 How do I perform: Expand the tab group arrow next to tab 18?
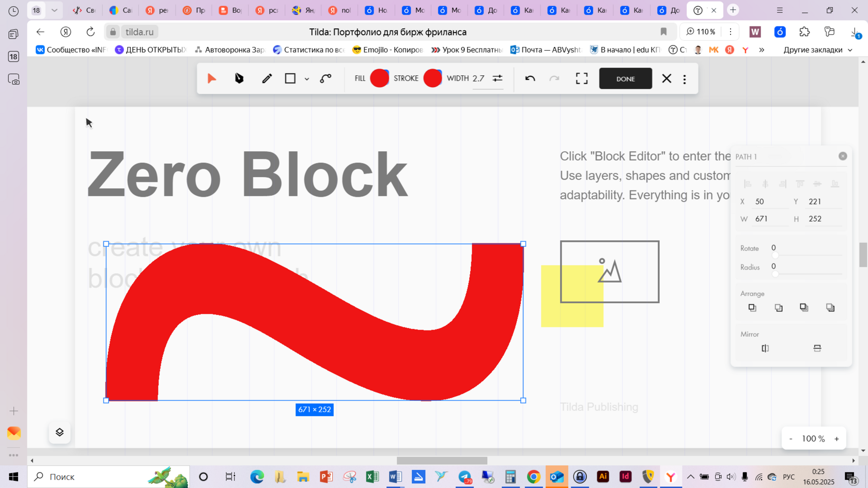(54, 10)
